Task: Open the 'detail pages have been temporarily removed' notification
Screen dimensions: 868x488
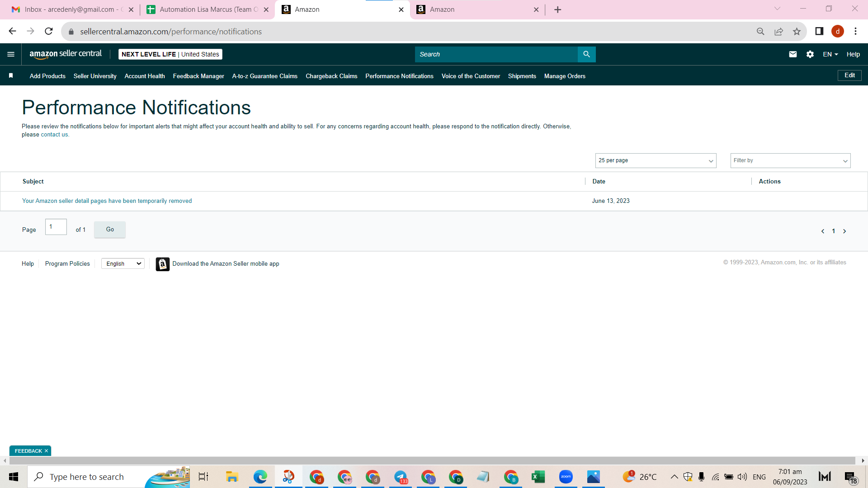Action: pyautogui.click(x=107, y=201)
